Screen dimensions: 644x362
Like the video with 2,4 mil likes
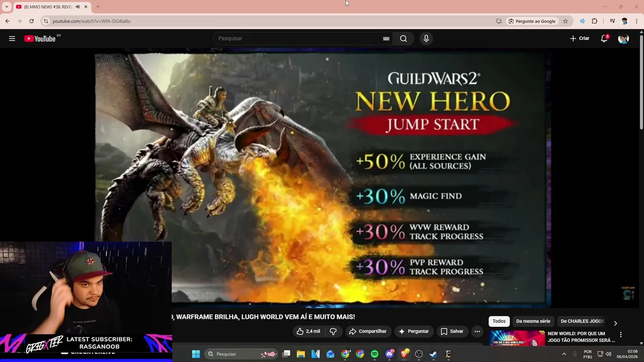[x=308, y=331]
